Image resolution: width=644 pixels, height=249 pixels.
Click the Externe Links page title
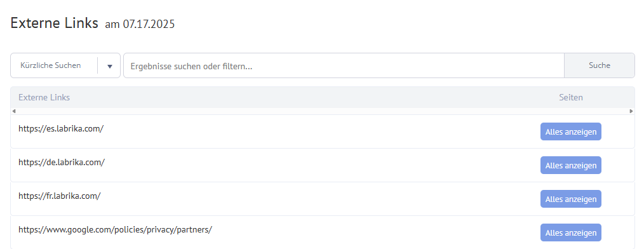(x=54, y=23)
